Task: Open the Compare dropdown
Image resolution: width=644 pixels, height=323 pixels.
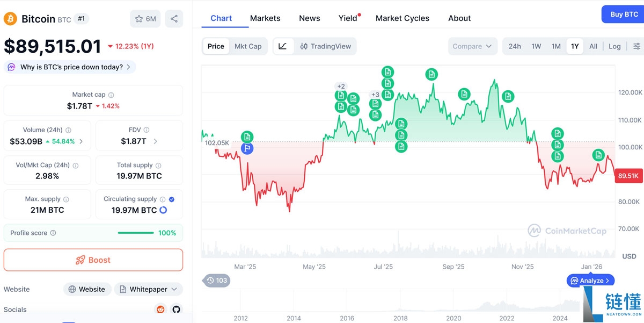Action: tap(472, 46)
